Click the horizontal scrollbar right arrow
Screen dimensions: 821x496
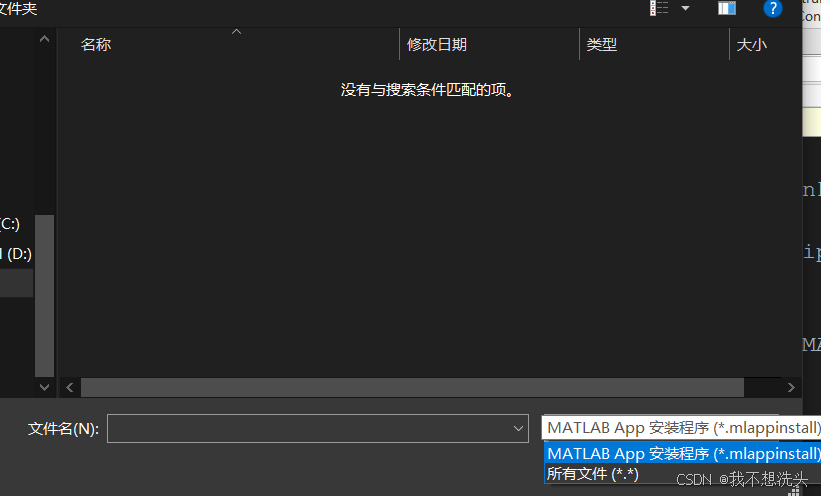(x=791, y=388)
